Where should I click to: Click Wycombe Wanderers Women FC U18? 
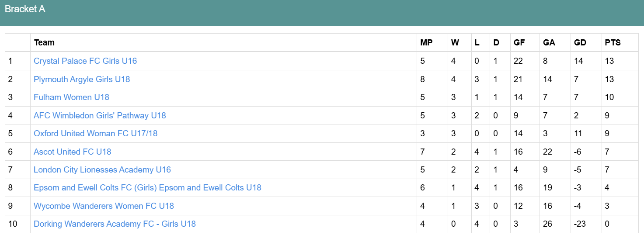coord(104,206)
